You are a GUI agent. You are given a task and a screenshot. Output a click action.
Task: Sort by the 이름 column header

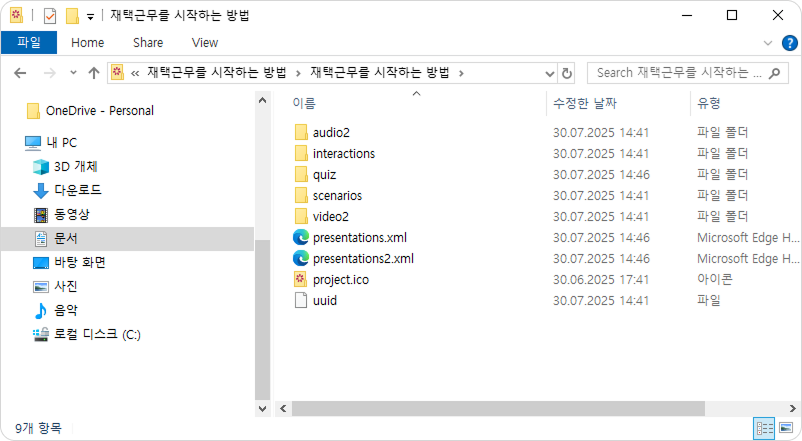pos(304,103)
